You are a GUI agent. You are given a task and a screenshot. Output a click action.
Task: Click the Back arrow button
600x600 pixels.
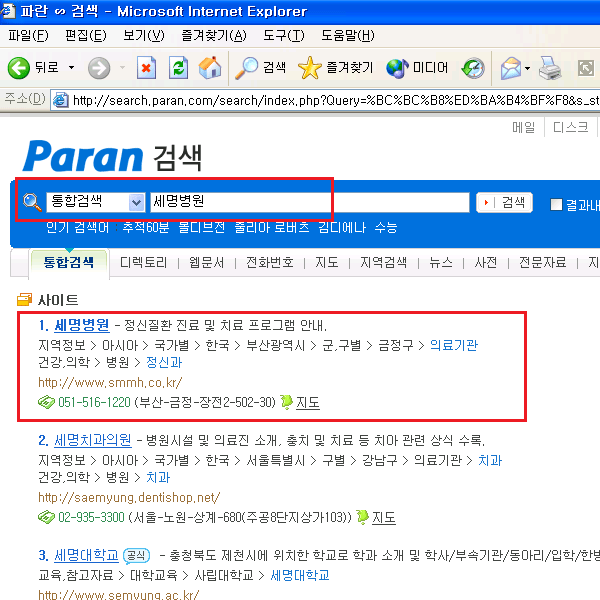18,68
